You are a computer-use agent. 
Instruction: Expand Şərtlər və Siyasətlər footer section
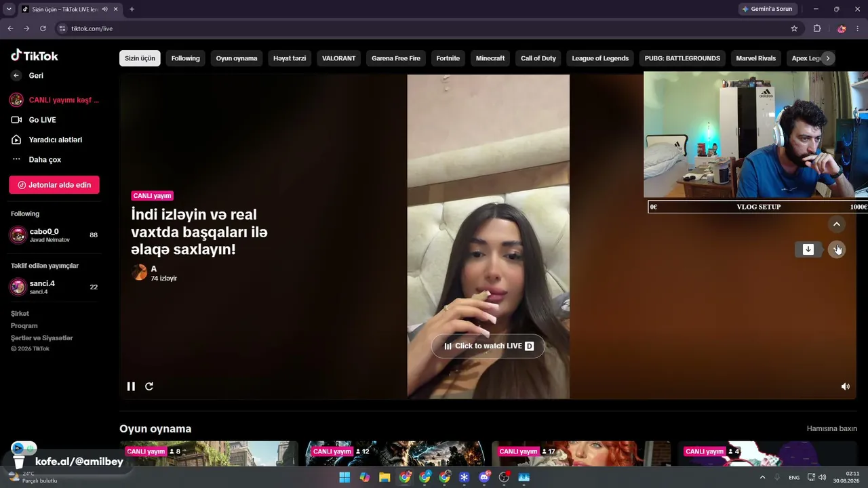41,338
